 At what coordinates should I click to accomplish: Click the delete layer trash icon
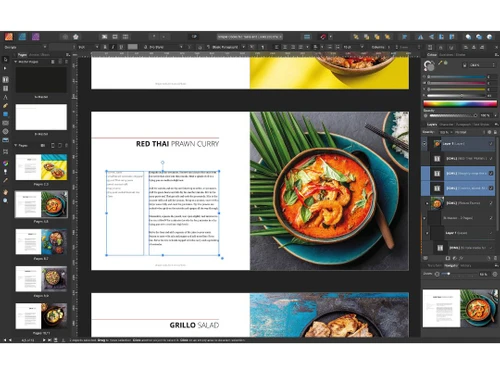pyautogui.click(x=495, y=258)
